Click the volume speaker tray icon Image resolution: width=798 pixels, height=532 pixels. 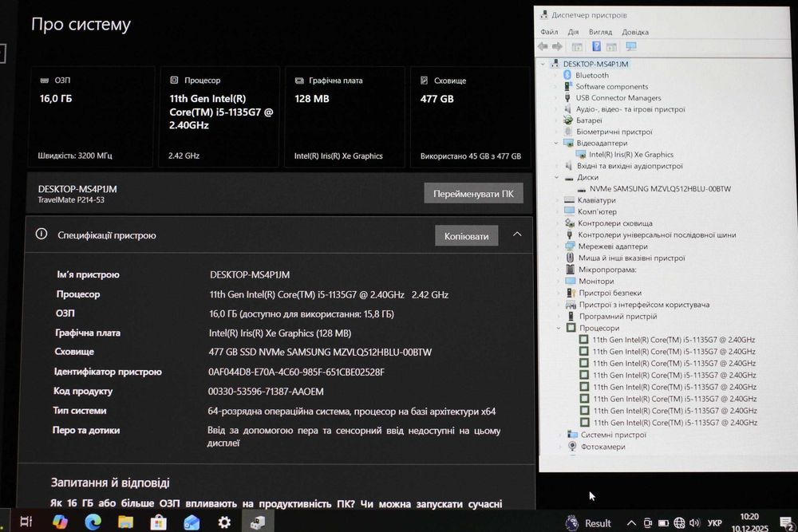[x=694, y=523]
